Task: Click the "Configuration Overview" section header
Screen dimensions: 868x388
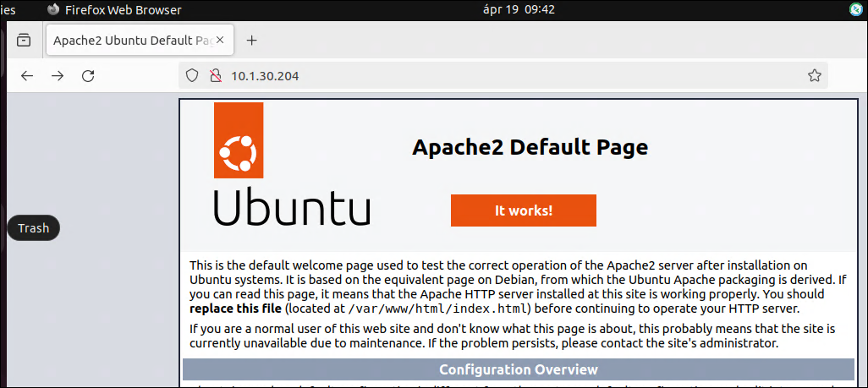Action: point(519,369)
